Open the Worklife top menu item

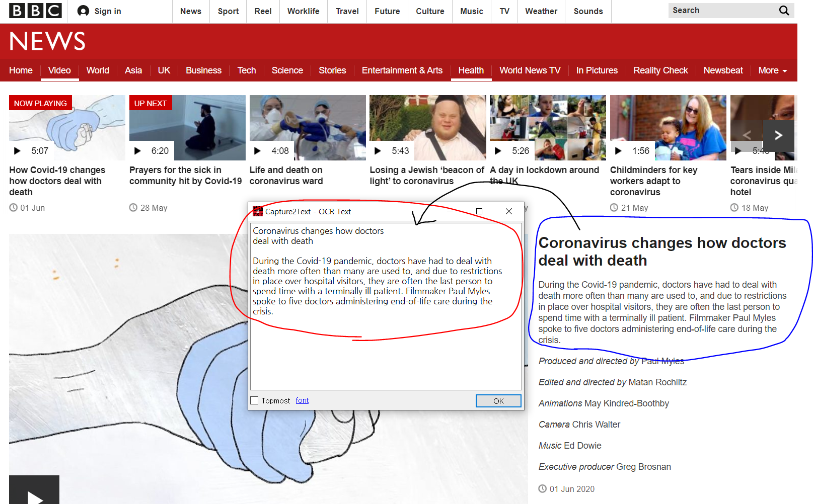tap(303, 11)
